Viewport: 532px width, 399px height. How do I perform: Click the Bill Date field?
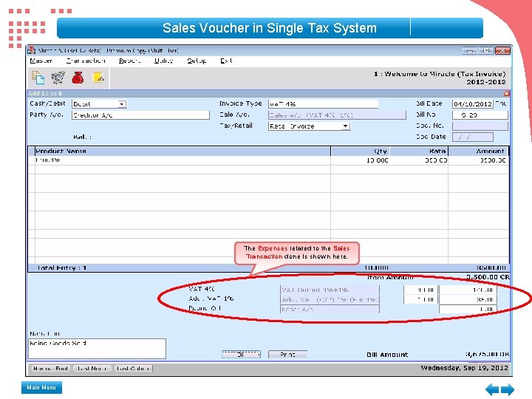pyautogui.click(x=472, y=104)
